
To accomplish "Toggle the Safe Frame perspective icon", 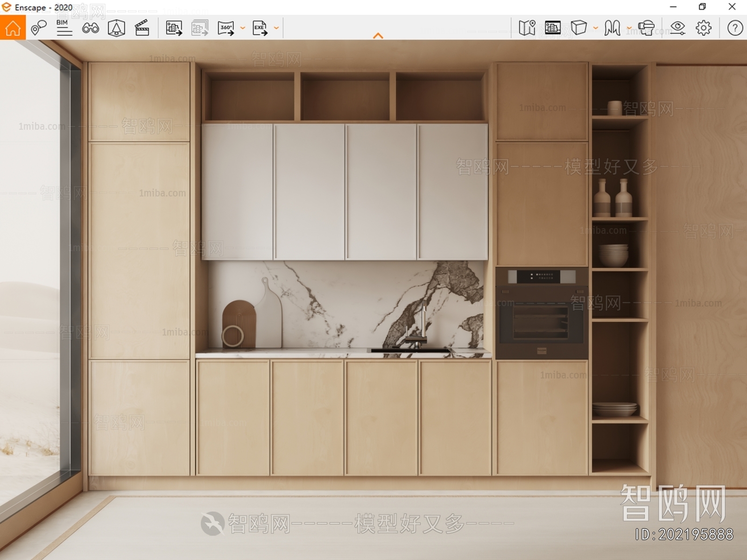I will (116, 28).
